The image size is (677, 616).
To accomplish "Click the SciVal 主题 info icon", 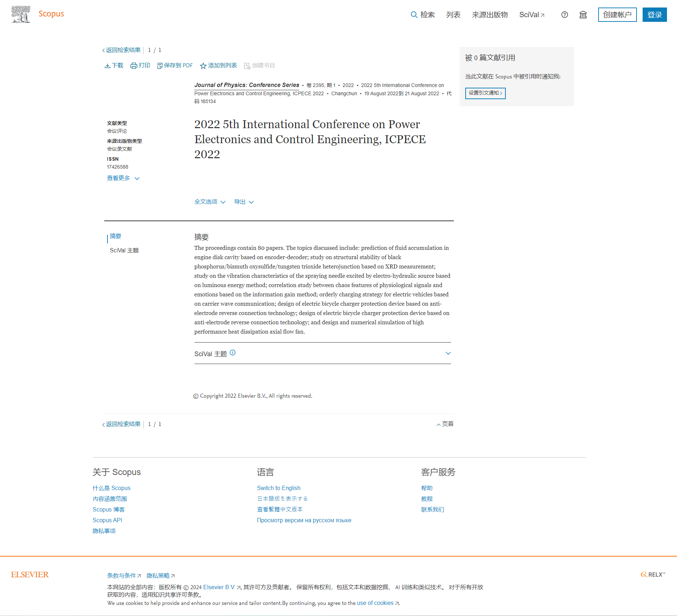I will [x=233, y=353].
